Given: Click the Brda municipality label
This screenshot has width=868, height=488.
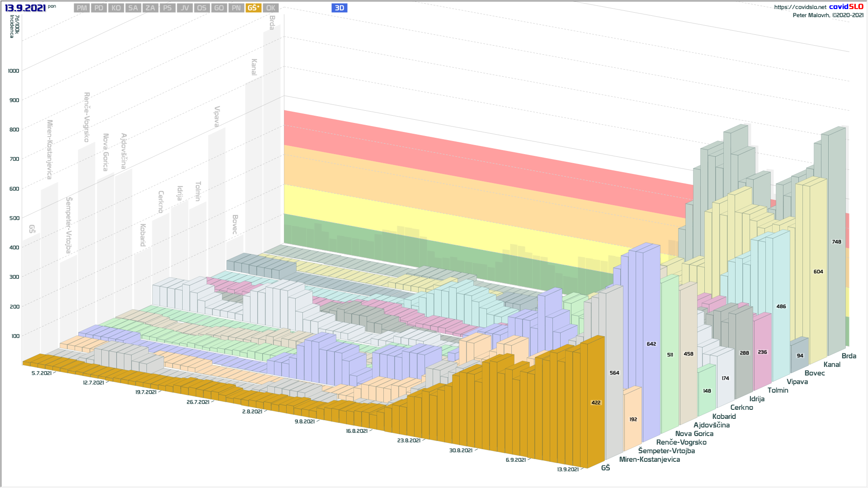Looking at the screenshot, I should coord(849,356).
